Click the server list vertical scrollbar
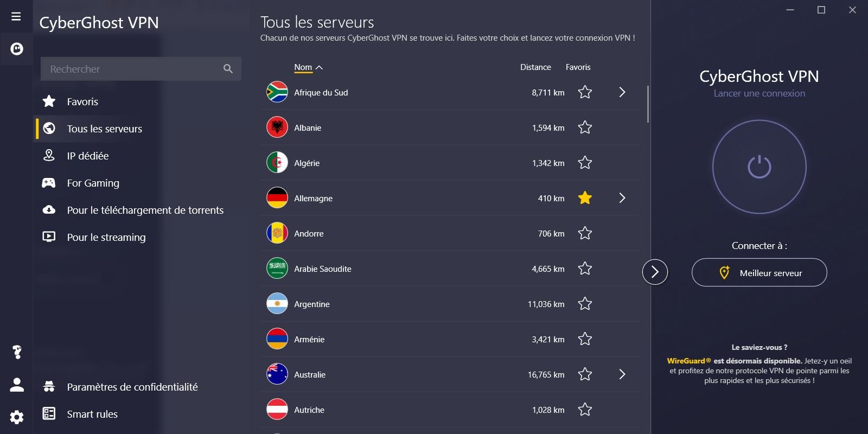This screenshot has width=868, height=434. click(648, 104)
